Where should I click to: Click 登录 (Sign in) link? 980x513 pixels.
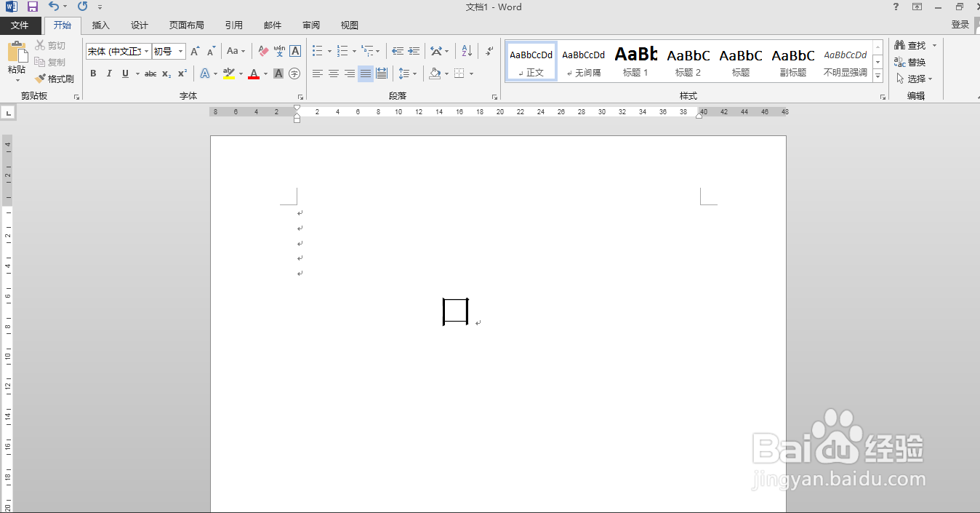point(960,25)
